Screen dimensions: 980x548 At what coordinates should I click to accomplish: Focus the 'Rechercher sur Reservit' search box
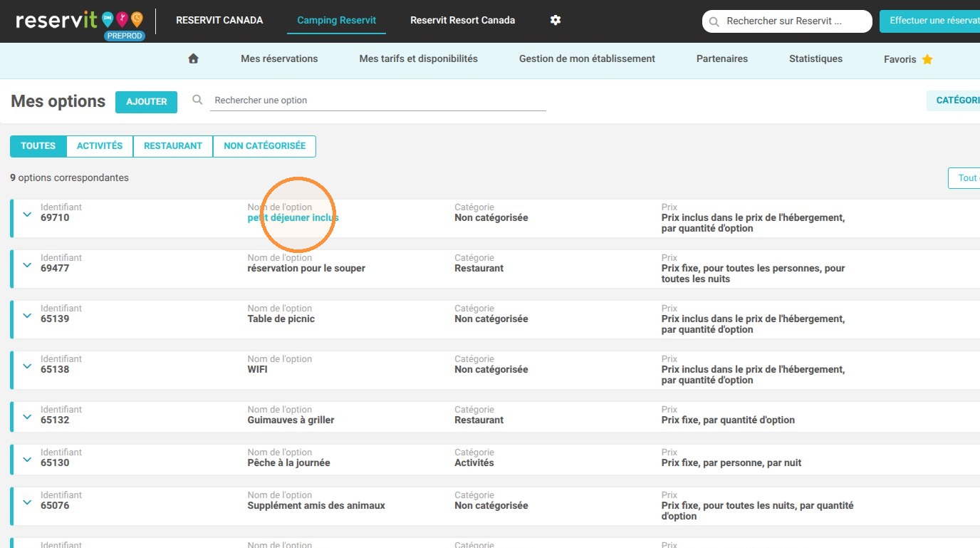click(787, 21)
